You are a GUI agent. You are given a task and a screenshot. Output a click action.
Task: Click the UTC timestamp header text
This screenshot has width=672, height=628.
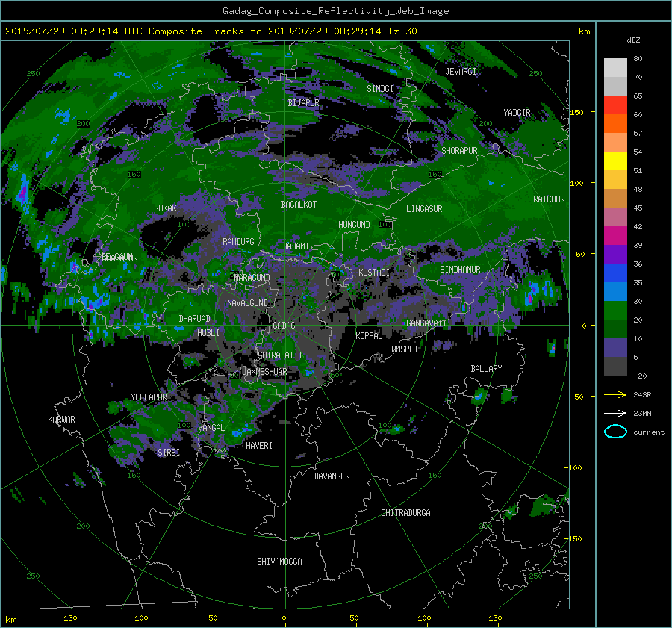pos(211,31)
